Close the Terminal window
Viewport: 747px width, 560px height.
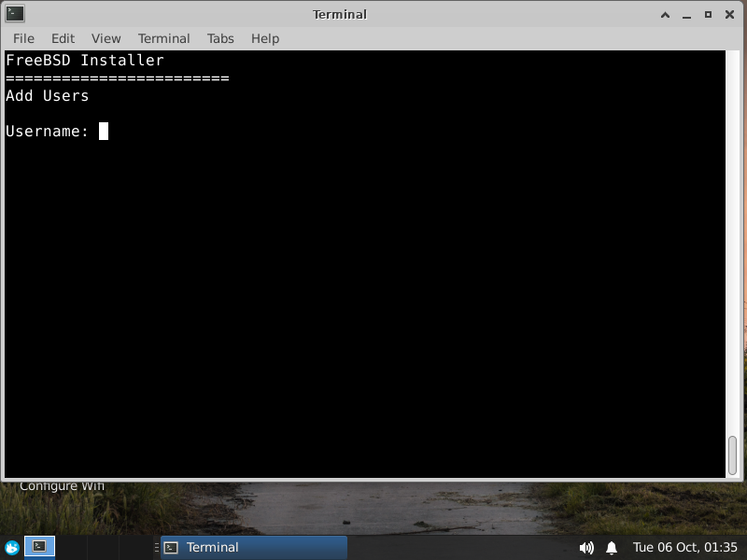729,15
